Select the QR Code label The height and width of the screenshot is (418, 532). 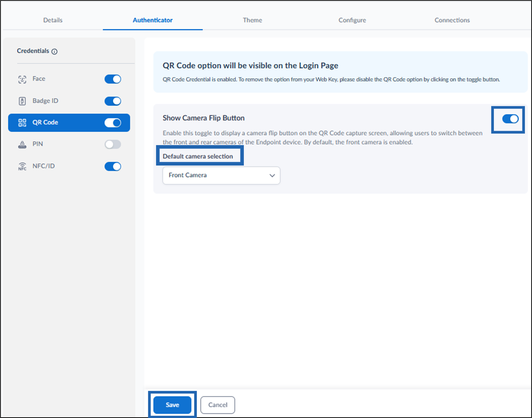coord(45,122)
